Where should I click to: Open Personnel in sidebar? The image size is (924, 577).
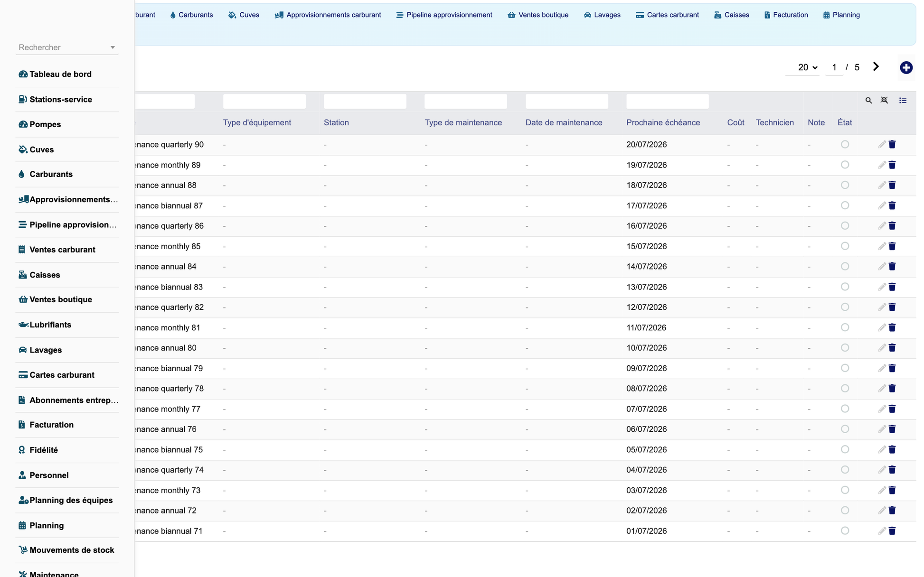pos(67,475)
